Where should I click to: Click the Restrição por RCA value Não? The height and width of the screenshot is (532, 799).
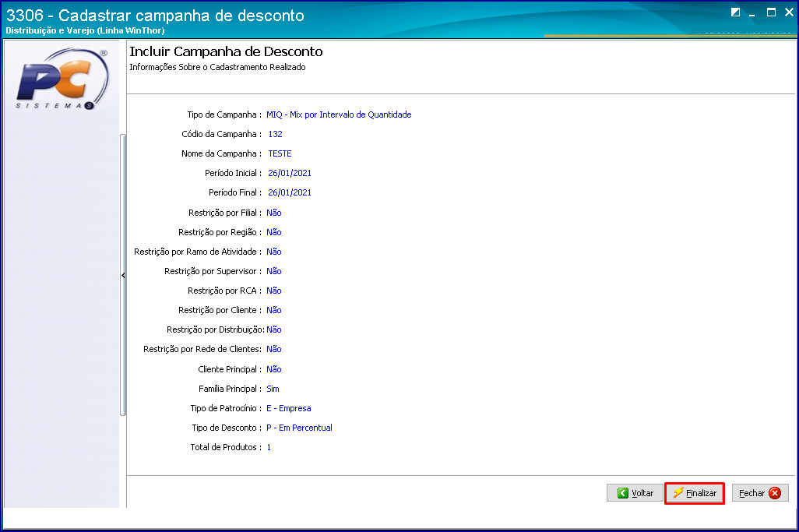point(273,291)
